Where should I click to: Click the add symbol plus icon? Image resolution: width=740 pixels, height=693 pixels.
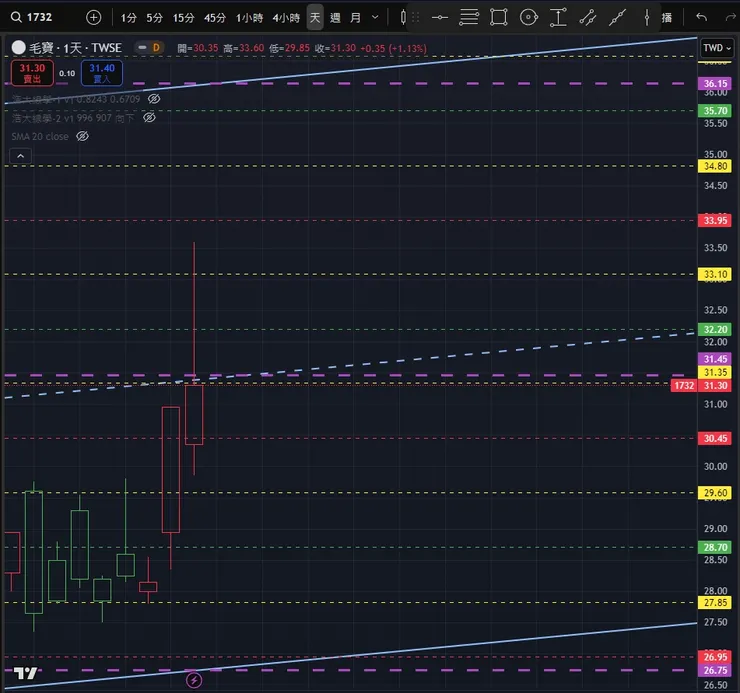pyautogui.click(x=93, y=17)
